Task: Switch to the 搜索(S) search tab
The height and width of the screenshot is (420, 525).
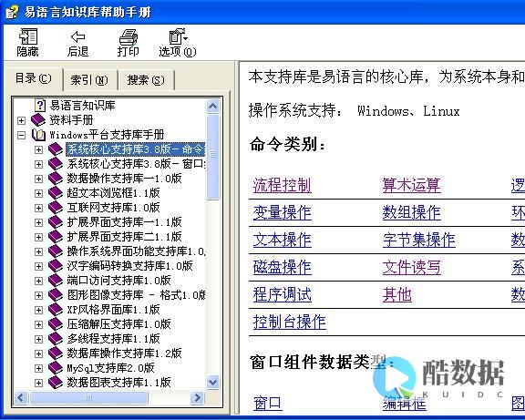Action: coord(146,80)
